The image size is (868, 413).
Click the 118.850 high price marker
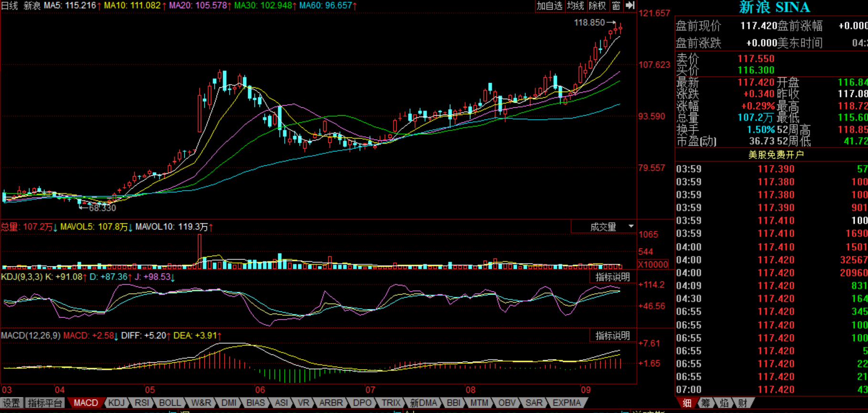tap(589, 22)
